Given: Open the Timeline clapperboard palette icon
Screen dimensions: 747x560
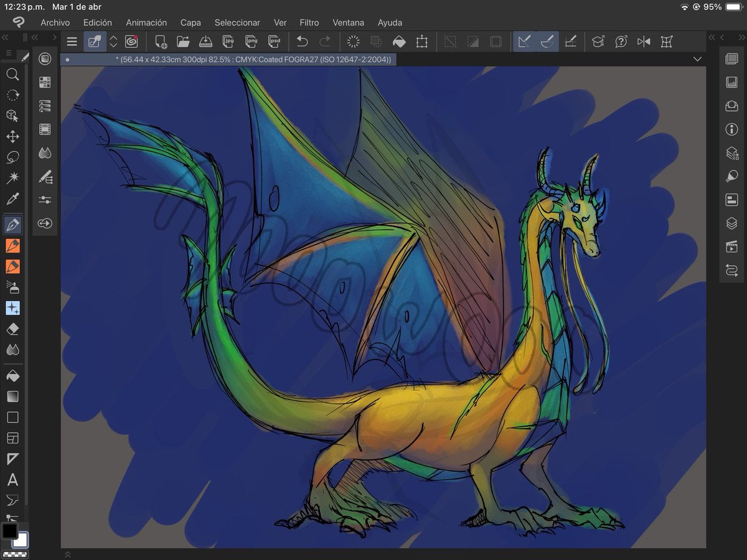Looking at the screenshot, I should (x=731, y=247).
